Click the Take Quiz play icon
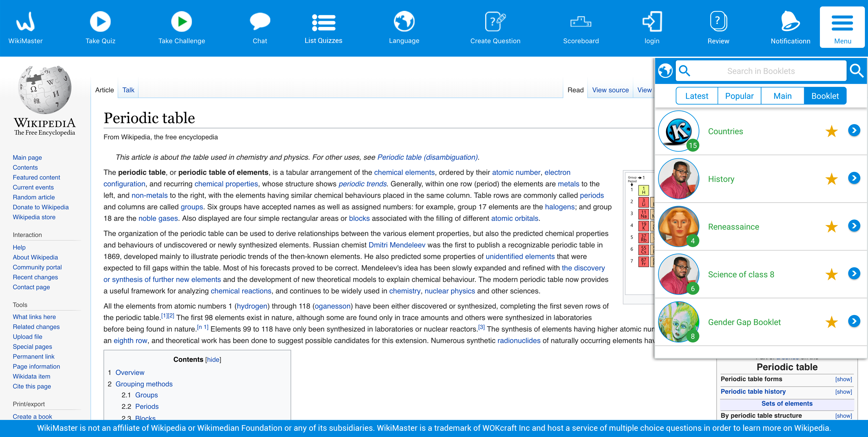Viewport: 868px width, 437px height. click(100, 21)
